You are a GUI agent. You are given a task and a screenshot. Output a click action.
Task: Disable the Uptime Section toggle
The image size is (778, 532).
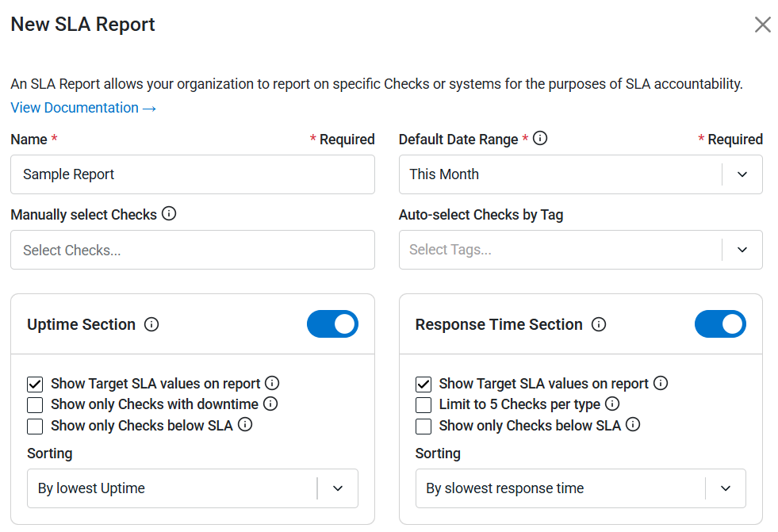tap(332, 323)
